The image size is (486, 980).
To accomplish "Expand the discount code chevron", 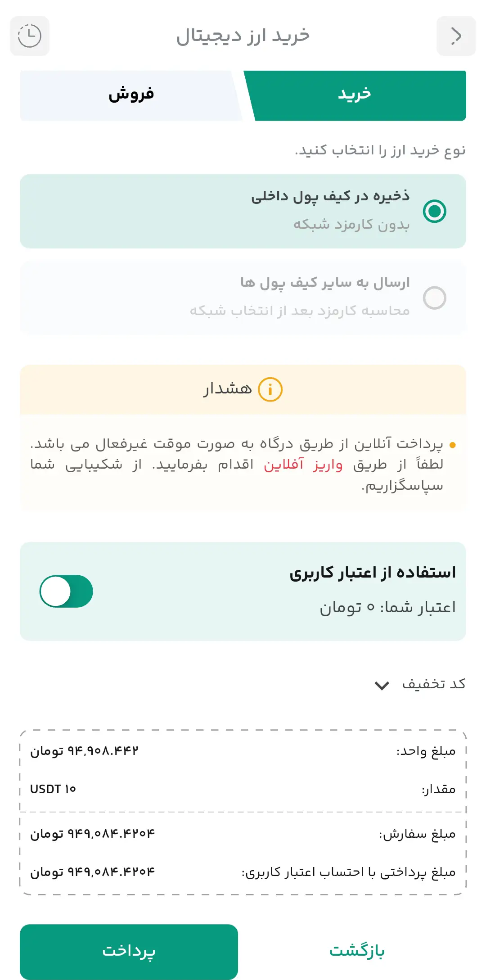I will click(x=382, y=686).
